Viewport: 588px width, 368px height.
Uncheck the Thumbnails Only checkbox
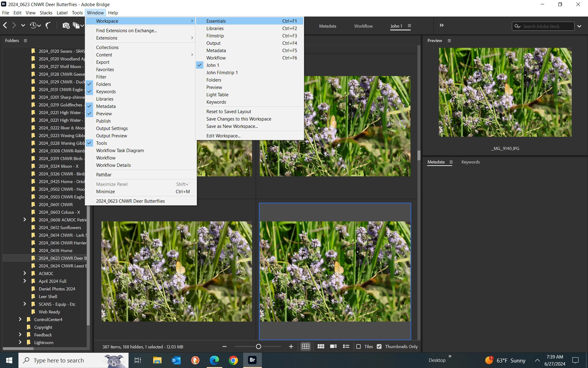pos(379,347)
